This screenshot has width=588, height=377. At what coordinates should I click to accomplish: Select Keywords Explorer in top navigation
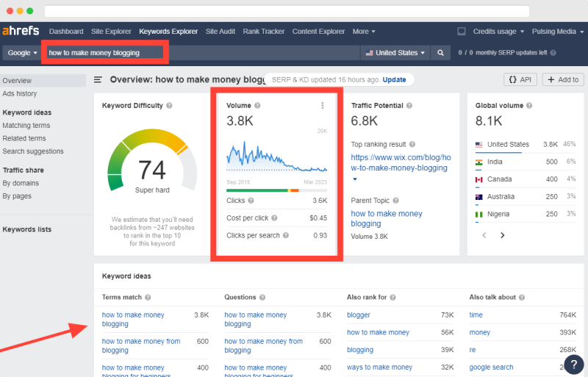click(x=168, y=32)
